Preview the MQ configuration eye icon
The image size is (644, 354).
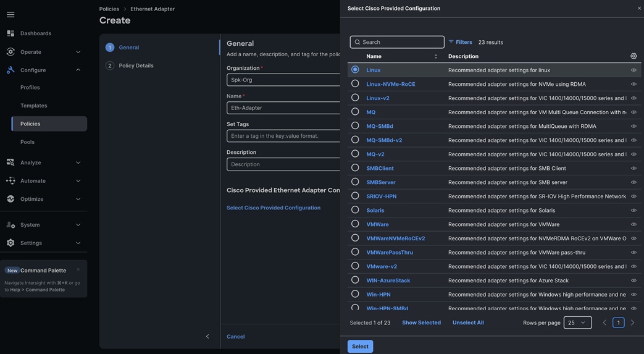(x=634, y=112)
